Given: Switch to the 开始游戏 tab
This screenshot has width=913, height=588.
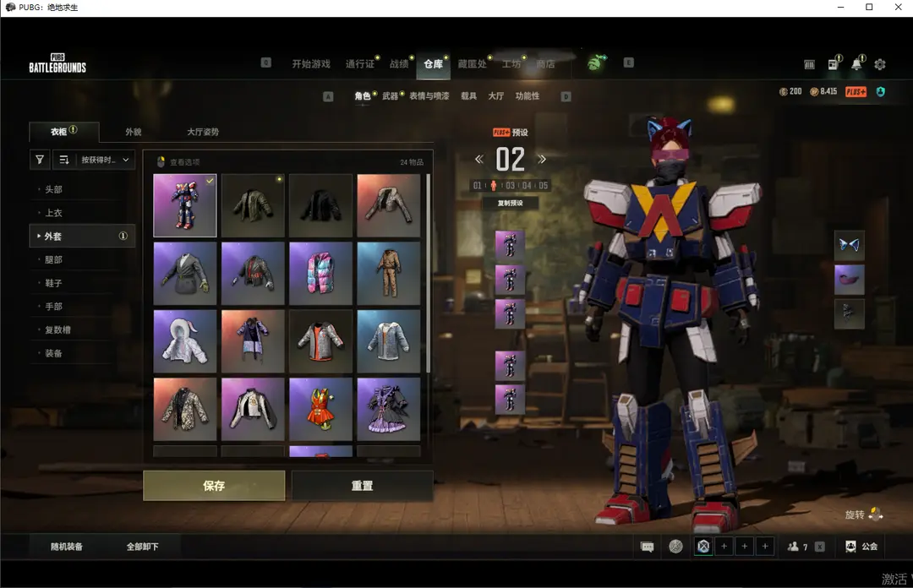Looking at the screenshot, I should 311,63.
